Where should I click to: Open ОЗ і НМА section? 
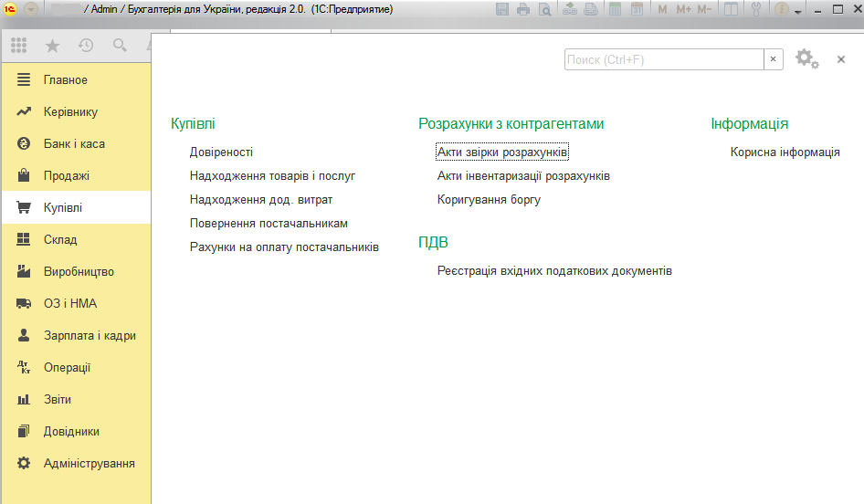(77, 303)
